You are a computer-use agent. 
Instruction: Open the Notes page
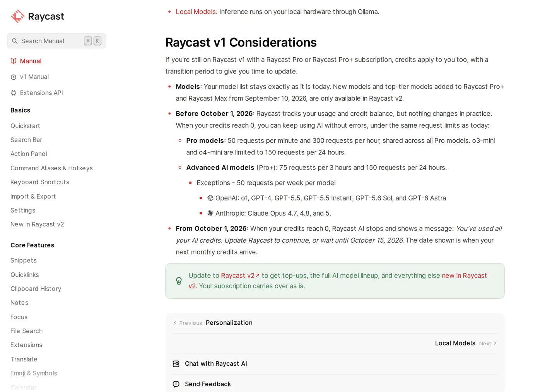tap(19, 303)
